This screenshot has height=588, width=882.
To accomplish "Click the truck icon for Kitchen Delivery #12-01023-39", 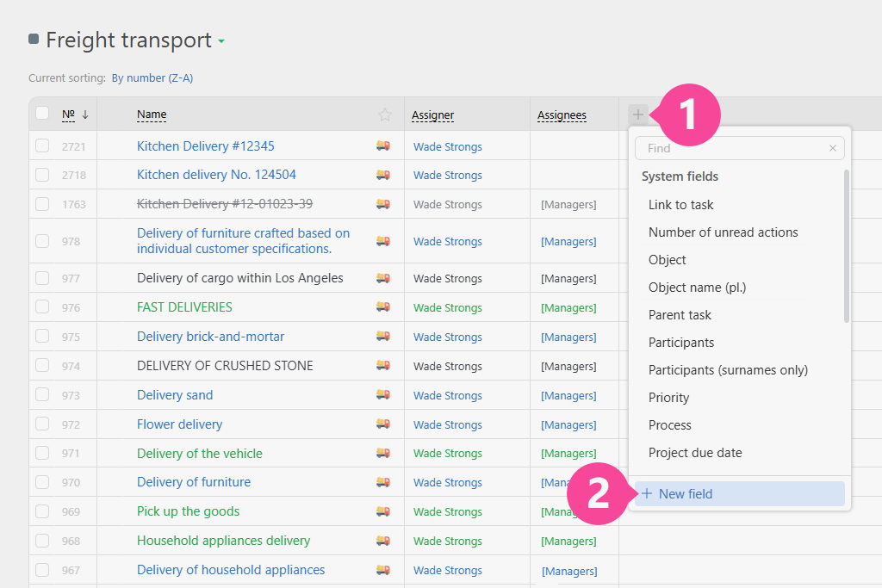I will (383, 203).
